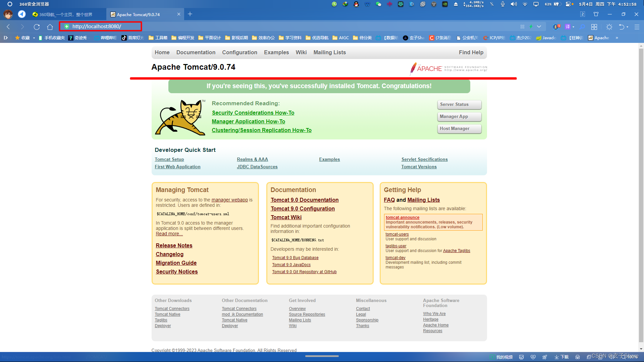Viewport: 644px width, 362px height.
Task: Expand the undo closed-tab dropdown arrow
Action: [x=627, y=27]
